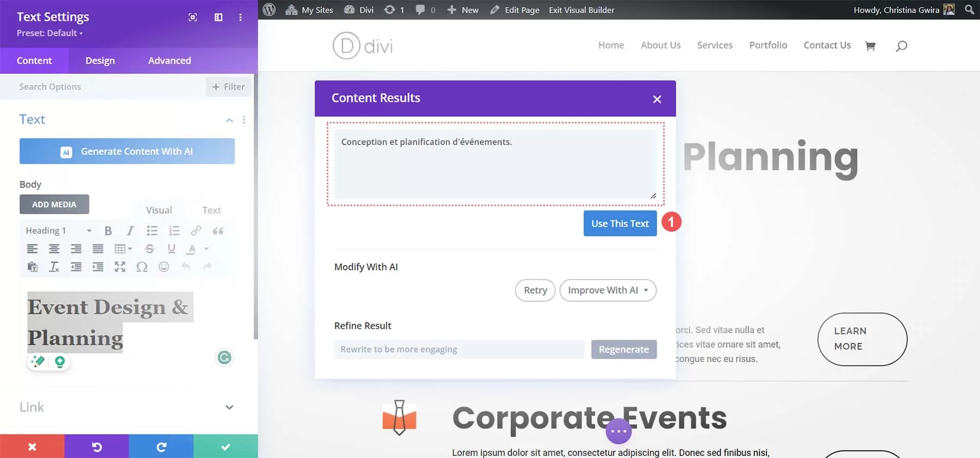Insert a numbered list
Image resolution: width=980 pixels, height=458 pixels.
coord(174,231)
